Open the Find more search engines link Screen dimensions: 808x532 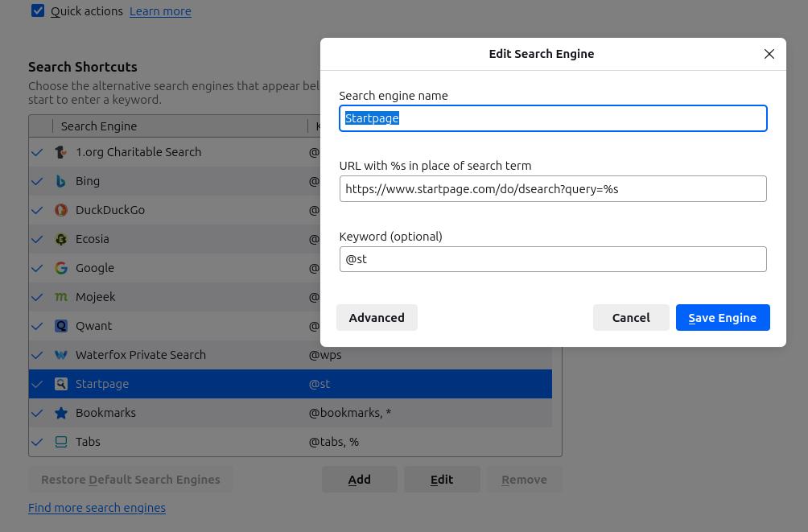point(97,508)
